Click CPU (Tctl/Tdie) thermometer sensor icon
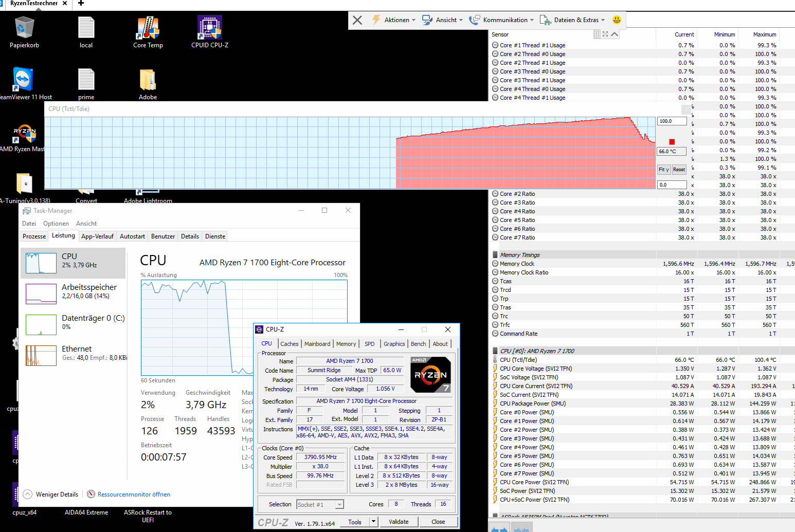This screenshot has height=532, width=795. [x=495, y=360]
